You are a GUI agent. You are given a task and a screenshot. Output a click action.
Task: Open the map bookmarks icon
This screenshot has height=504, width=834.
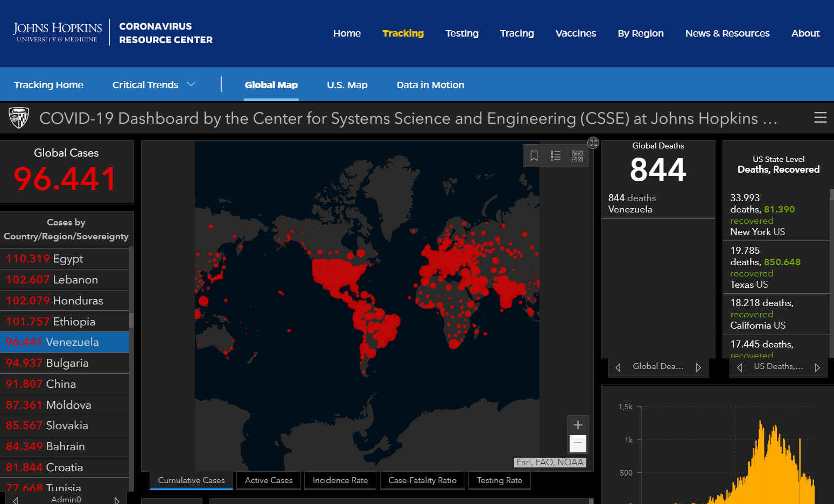(534, 156)
